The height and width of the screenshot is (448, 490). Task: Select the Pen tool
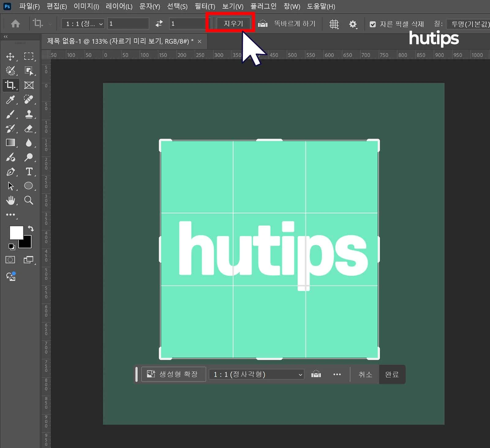pos(10,172)
